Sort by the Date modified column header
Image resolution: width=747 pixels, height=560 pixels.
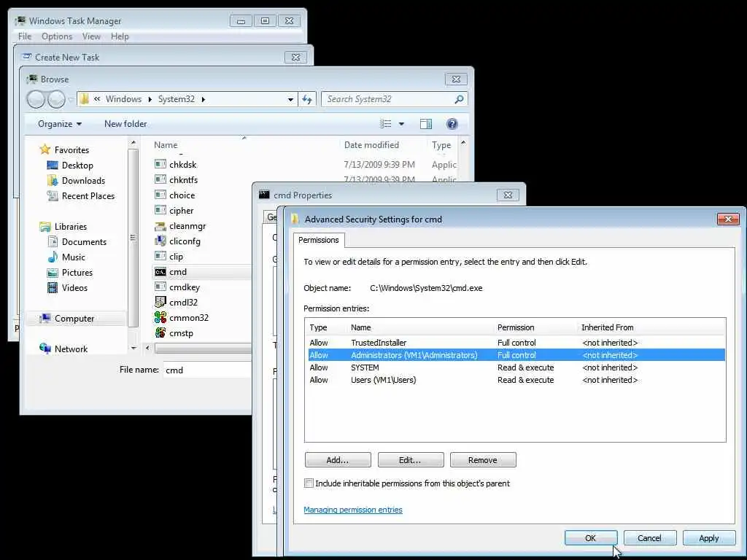(371, 145)
